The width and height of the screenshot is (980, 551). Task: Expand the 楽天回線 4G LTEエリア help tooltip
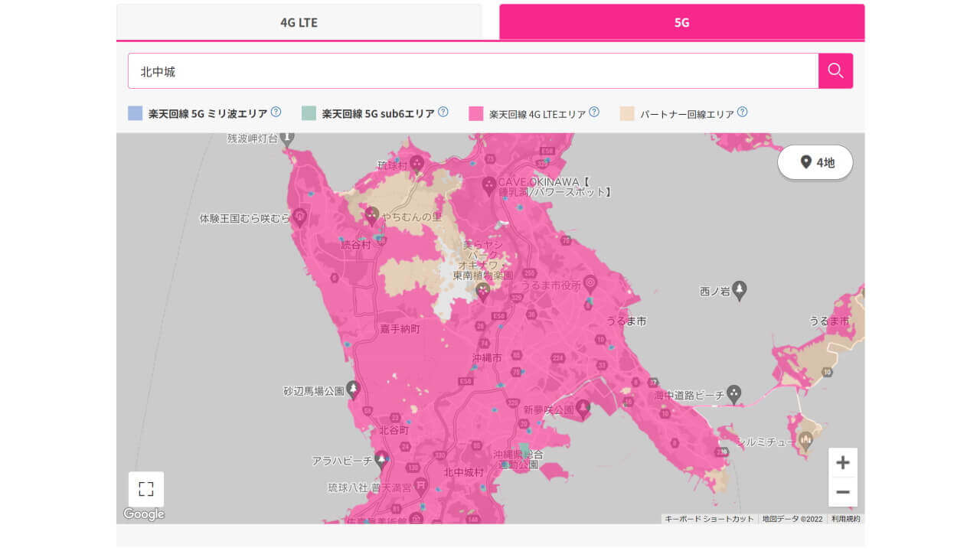point(594,111)
